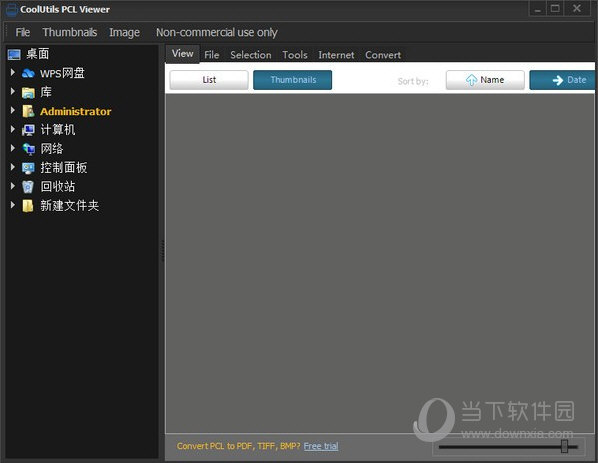Expand the WPS网盘 tree node

pyautogui.click(x=13, y=72)
